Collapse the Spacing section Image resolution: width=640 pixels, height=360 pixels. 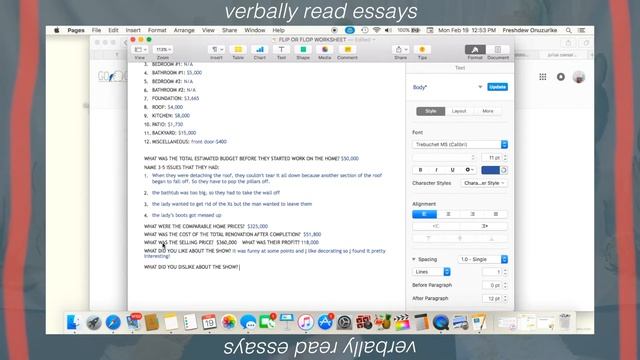pyautogui.click(x=414, y=259)
